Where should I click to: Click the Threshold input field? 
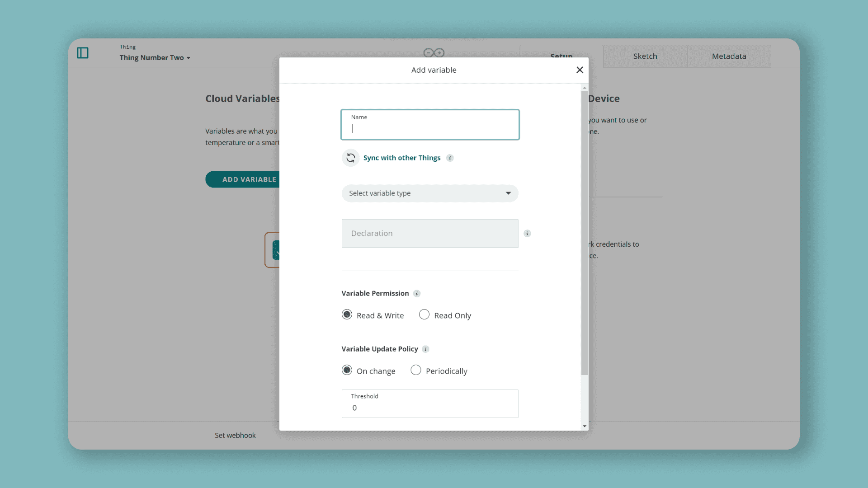pos(429,408)
